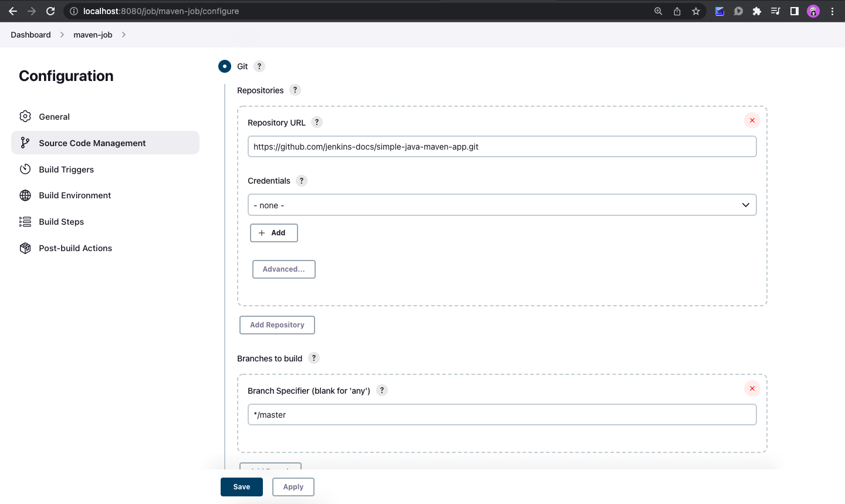Screen dimensions: 845x504
Task: Open the Repository URL help tooltip
Action: [317, 122]
